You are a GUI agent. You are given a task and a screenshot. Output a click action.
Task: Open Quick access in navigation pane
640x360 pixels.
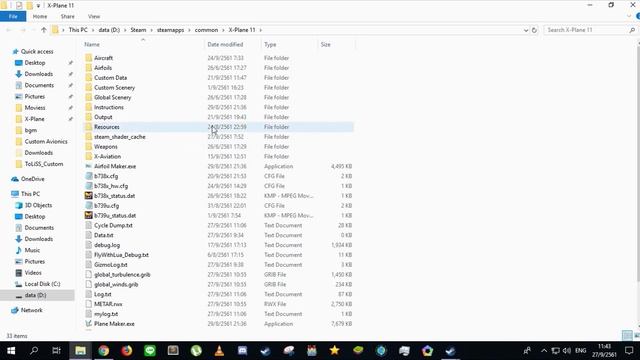click(37, 51)
